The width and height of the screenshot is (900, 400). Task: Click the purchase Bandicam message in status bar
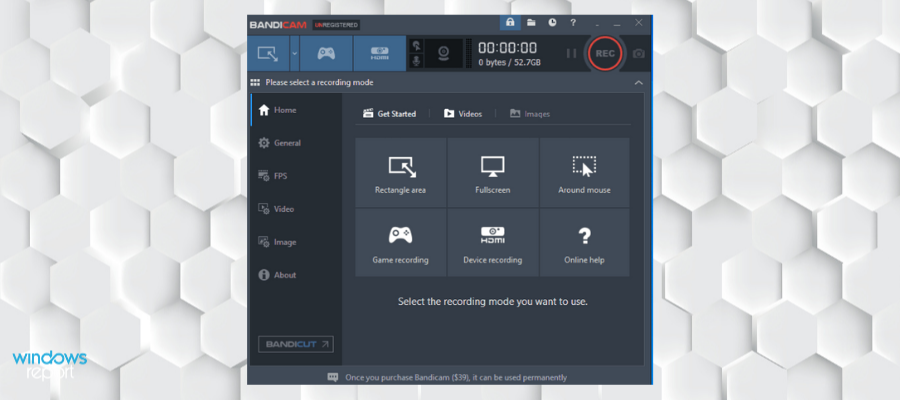(456, 378)
